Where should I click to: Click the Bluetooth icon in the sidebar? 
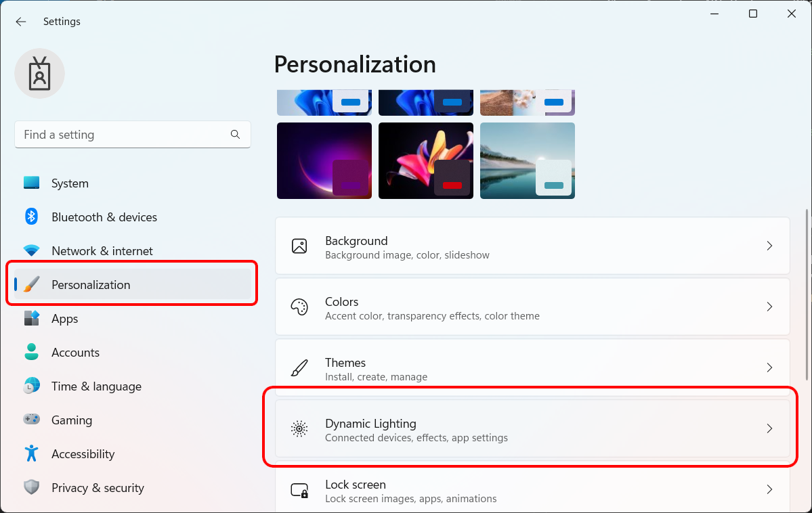click(31, 217)
